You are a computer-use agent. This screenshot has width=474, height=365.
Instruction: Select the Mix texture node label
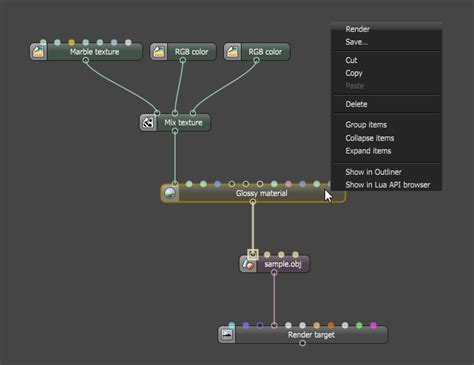pos(183,123)
